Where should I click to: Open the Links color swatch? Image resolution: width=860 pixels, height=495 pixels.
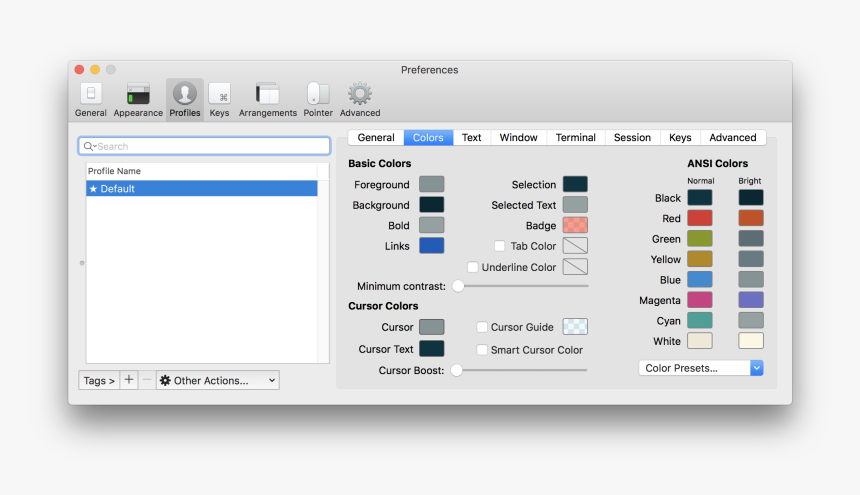(x=432, y=246)
